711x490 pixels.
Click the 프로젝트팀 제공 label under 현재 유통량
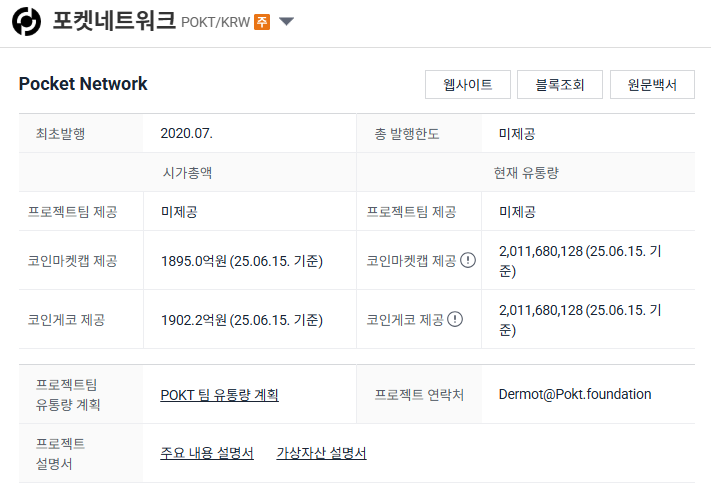click(x=411, y=212)
